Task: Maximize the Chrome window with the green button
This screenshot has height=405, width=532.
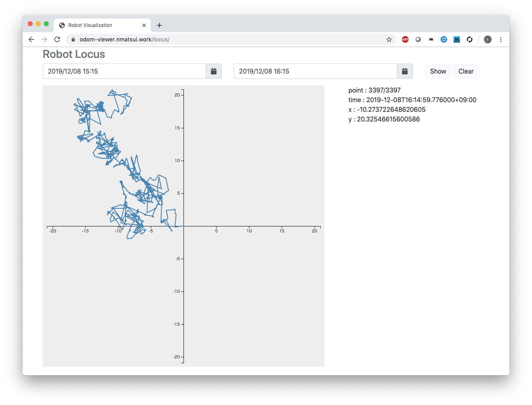Action: [x=46, y=24]
